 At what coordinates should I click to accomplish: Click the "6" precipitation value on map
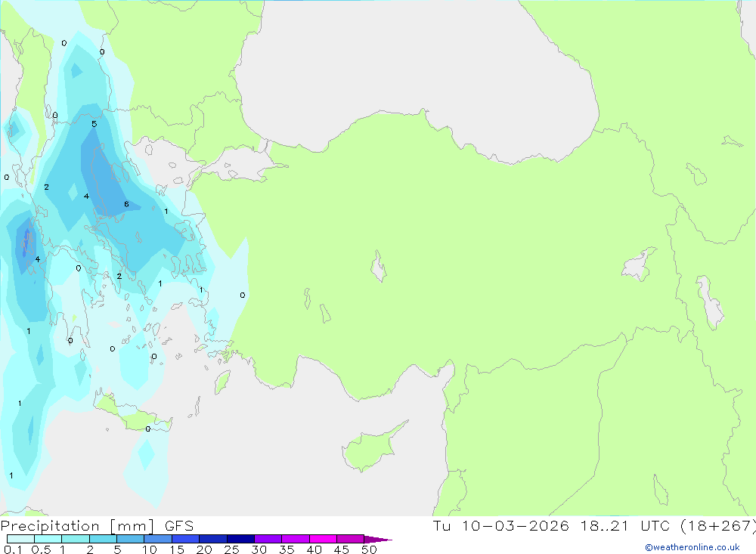coord(126,204)
